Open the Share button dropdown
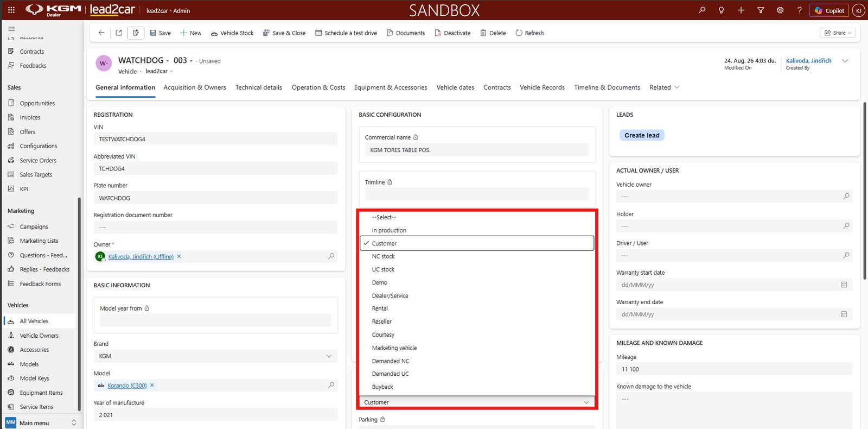This screenshot has width=868, height=429. [x=838, y=33]
